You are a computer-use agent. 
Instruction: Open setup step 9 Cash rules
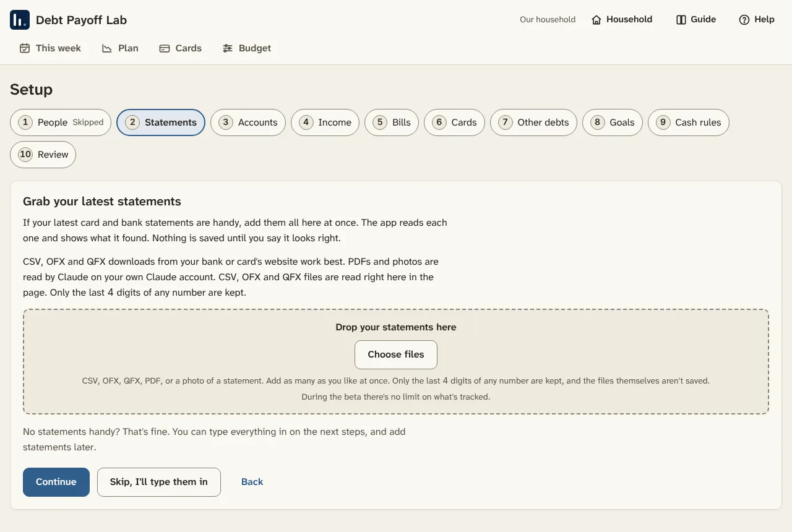(689, 122)
